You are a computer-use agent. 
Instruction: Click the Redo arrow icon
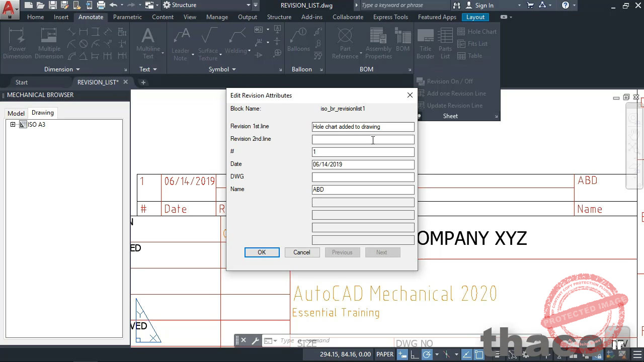click(x=131, y=5)
